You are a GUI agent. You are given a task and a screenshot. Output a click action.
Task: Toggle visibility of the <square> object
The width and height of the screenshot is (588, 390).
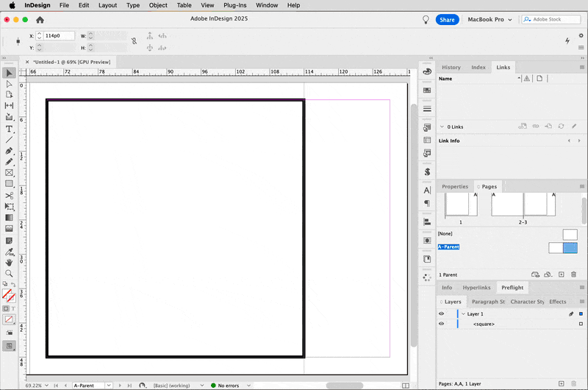pyautogui.click(x=441, y=324)
